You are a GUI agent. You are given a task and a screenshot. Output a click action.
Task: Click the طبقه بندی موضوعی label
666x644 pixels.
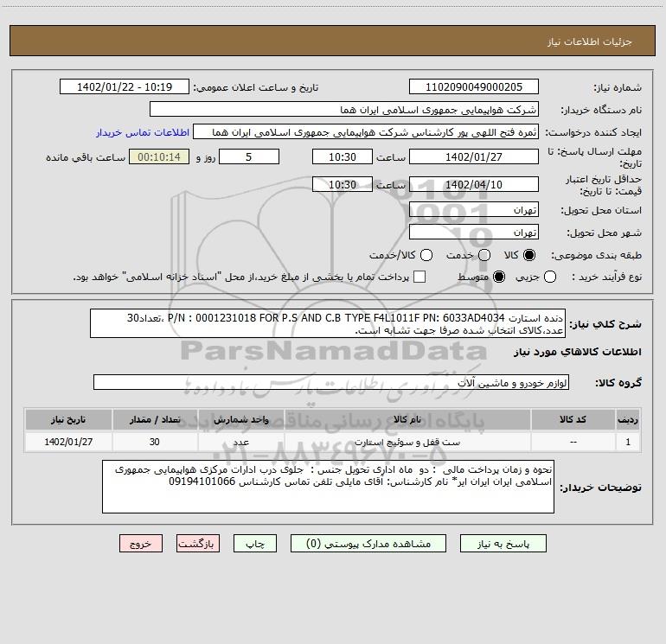pyautogui.click(x=596, y=255)
